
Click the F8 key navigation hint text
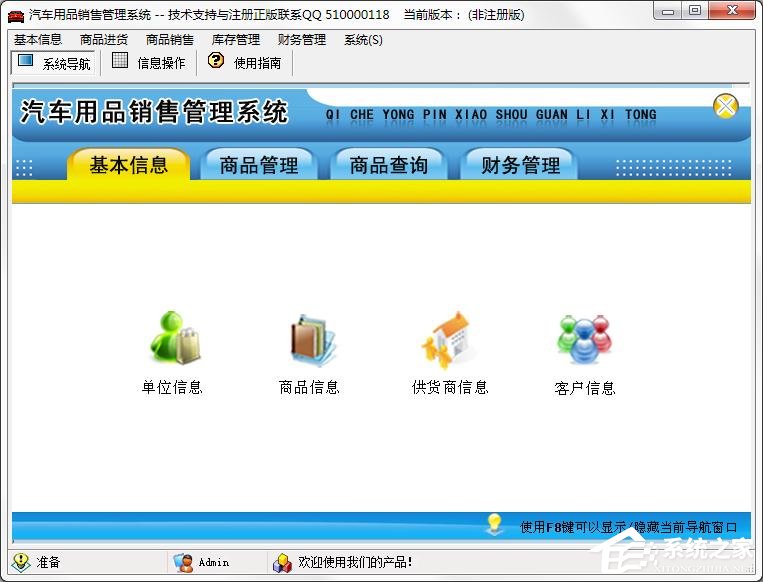(628, 527)
